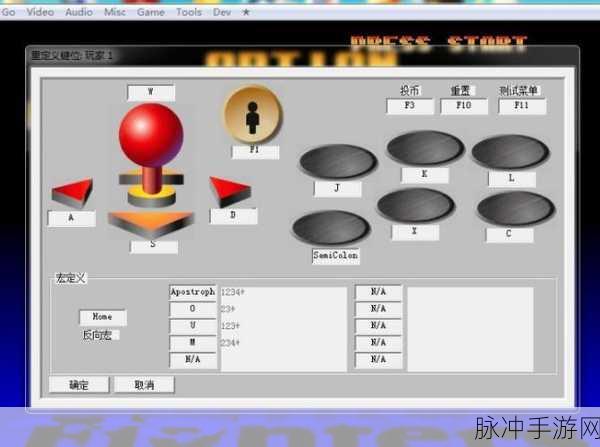Image resolution: width=600 pixels, height=447 pixels.
Task: Click the arcade button above C field
Action: tap(516, 209)
